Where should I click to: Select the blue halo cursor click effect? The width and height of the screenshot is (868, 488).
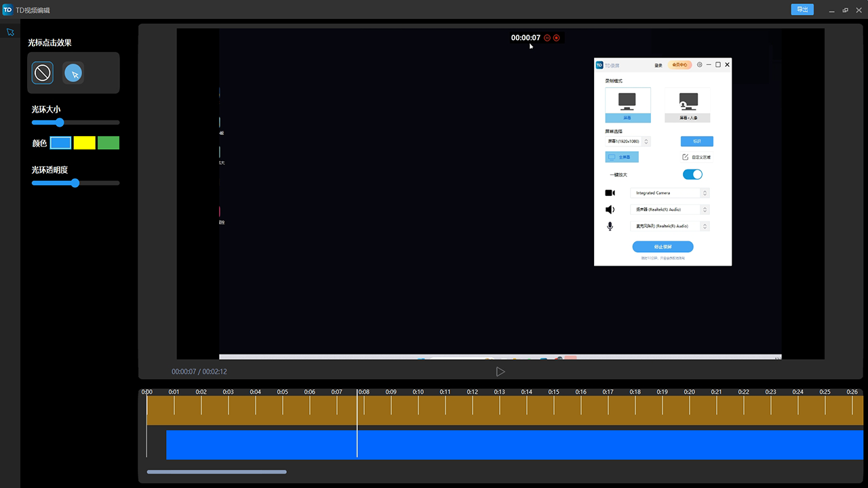pyautogui.click(x=73, y=73)
